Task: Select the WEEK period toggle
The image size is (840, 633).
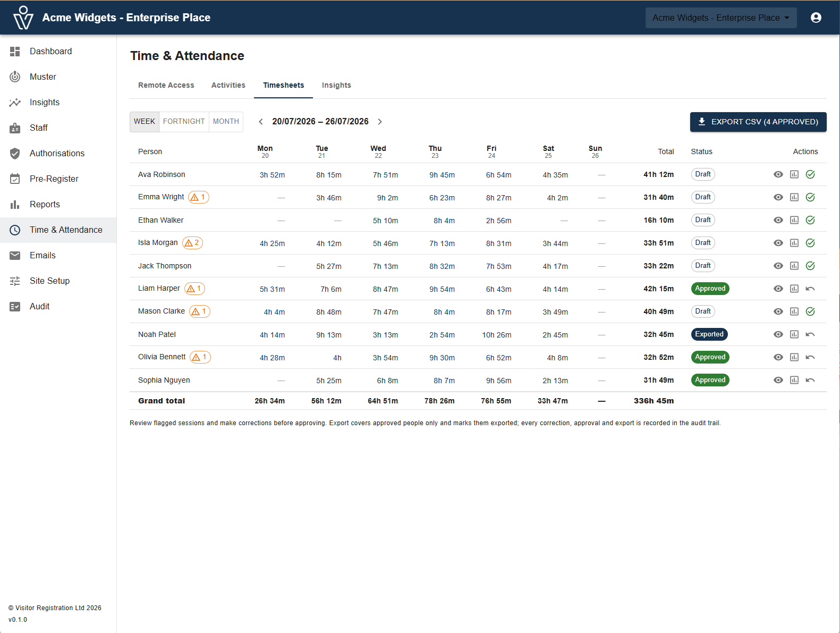Action: [145, 122]
